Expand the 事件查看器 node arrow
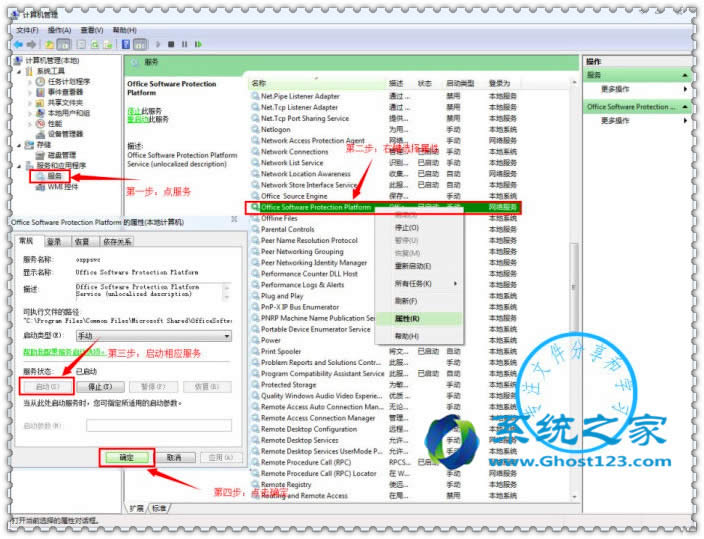Image resolution: width=704 pixels, height=539 pixels. point(30,92)
